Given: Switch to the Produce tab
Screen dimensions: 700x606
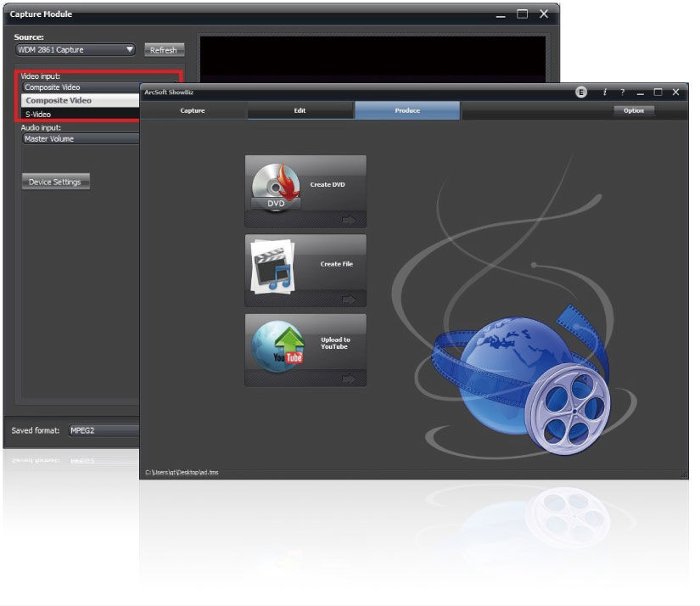Looking at the screenshot, I should click(x=407, y=110).
